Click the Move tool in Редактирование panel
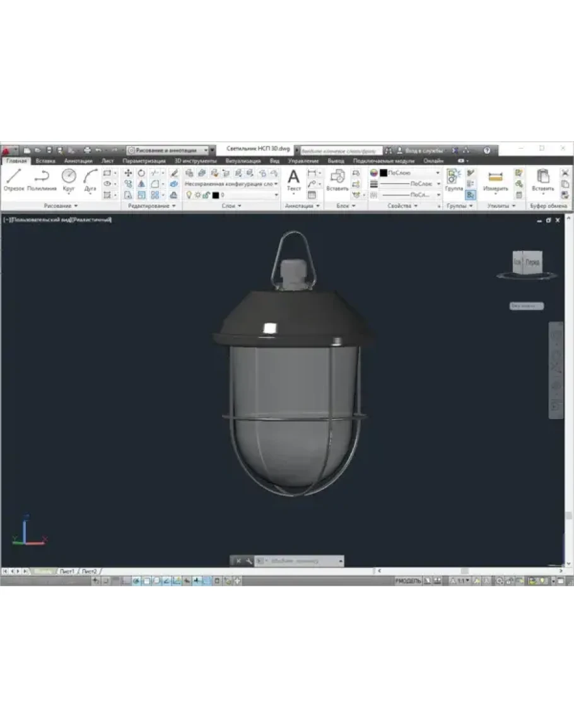This screenshot has width=574, height=728. click(x=128, y=173)
